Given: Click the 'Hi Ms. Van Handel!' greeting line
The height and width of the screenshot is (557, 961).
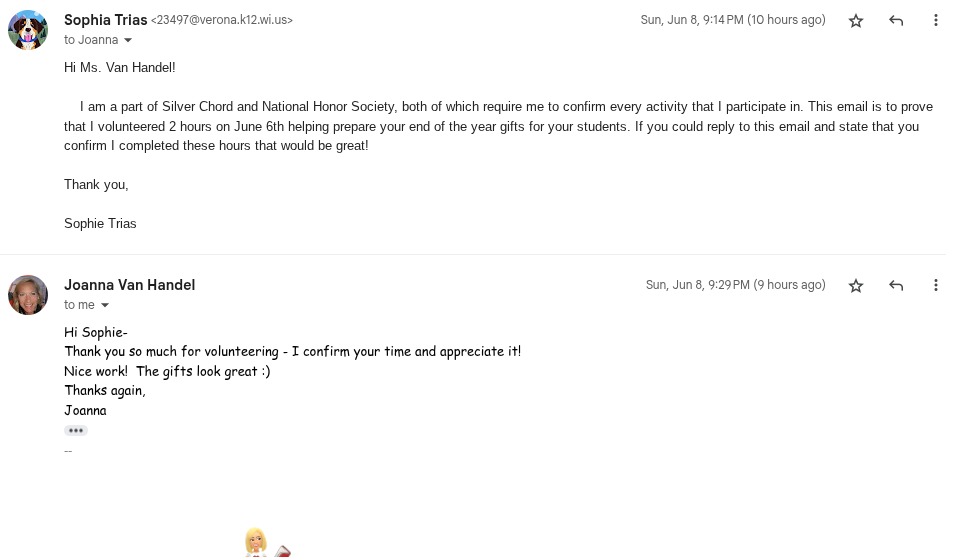Looking at the screenshot, I should [120, 67].
